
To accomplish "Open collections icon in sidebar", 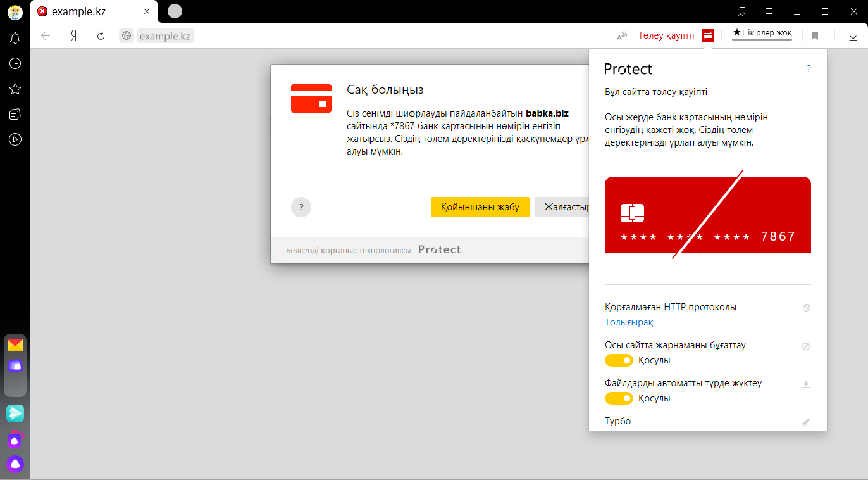I will (15, 114).
